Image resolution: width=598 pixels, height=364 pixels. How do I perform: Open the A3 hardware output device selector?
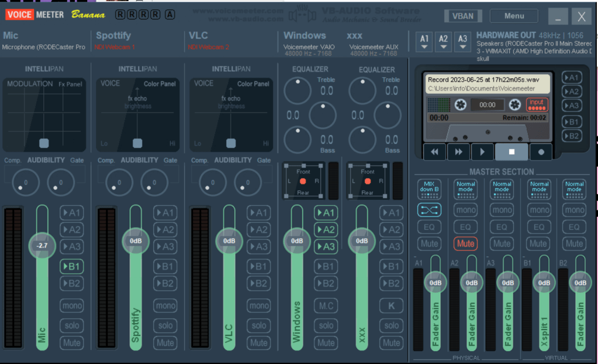tap(462, 41)
